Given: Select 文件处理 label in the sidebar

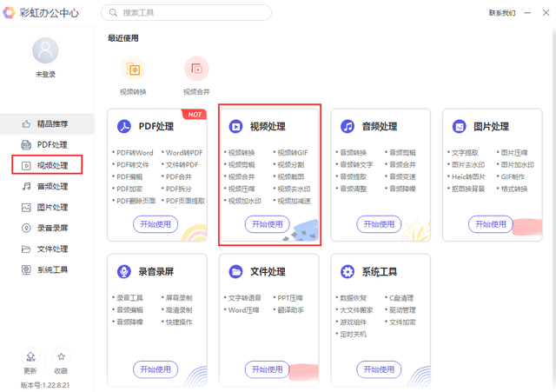Looking at the screenshot, I should click(52, 249).
